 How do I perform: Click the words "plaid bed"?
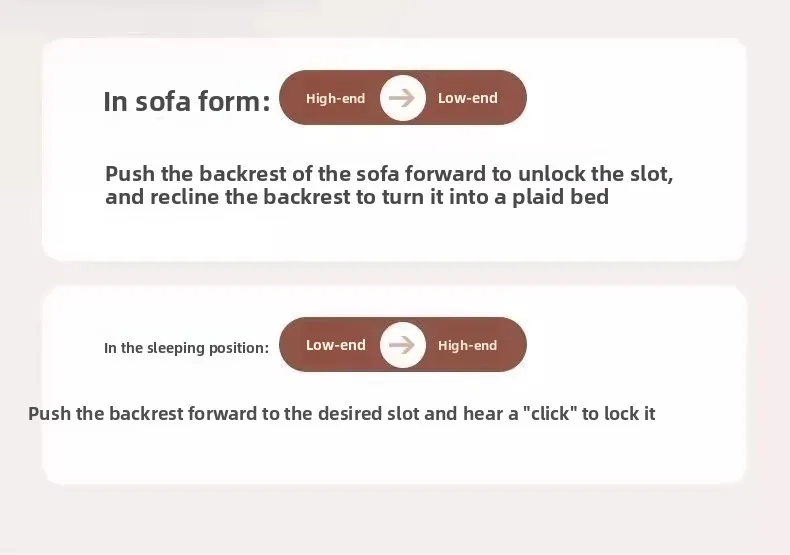[561, 197]
